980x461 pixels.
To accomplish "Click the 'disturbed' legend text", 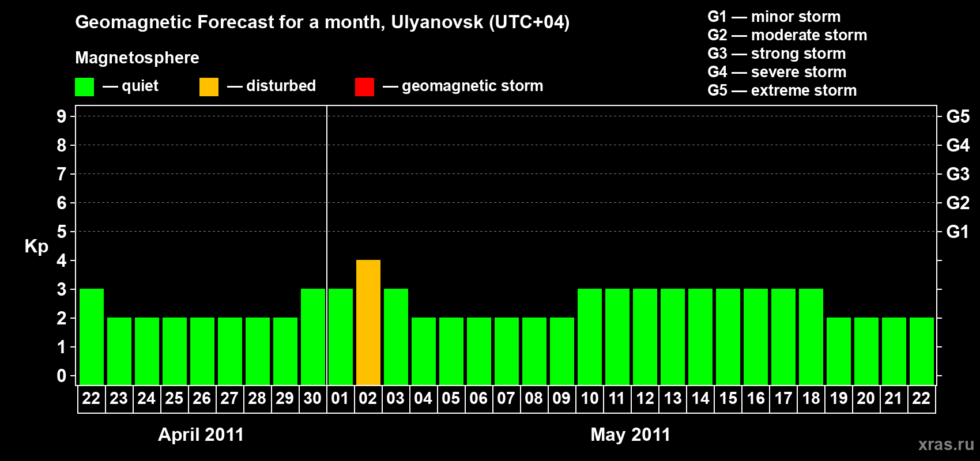I will pos(281,86).
